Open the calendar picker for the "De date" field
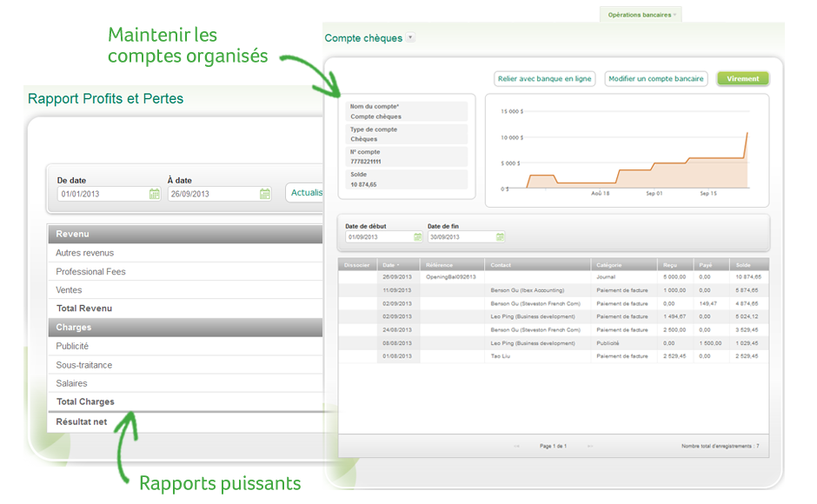The image size is (817, 504). pos(154,193)
